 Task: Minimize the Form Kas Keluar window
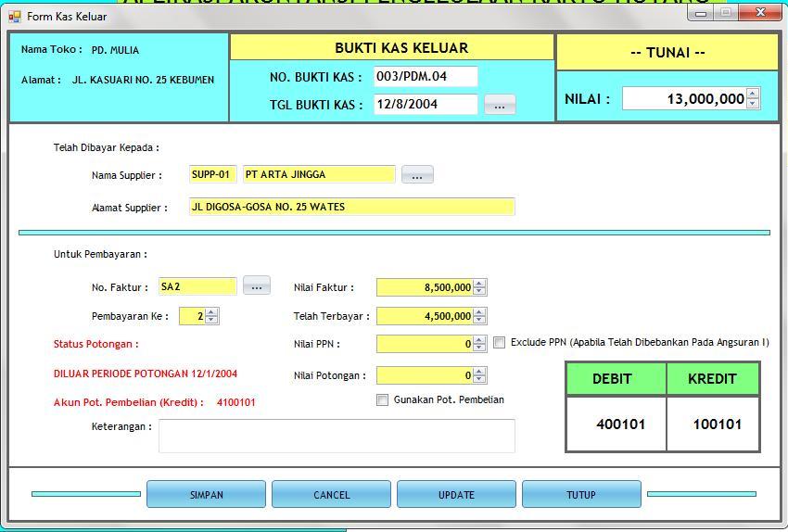[701, 13]
